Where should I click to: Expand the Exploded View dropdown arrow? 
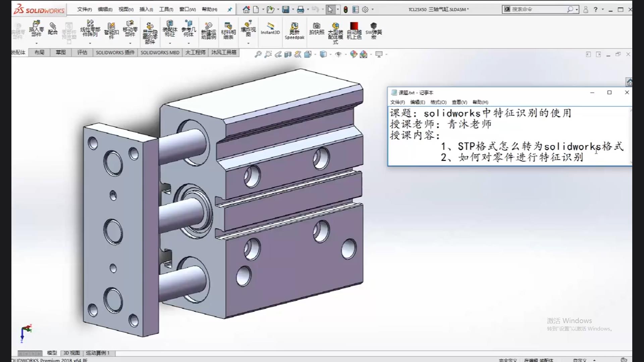[248, 43]
